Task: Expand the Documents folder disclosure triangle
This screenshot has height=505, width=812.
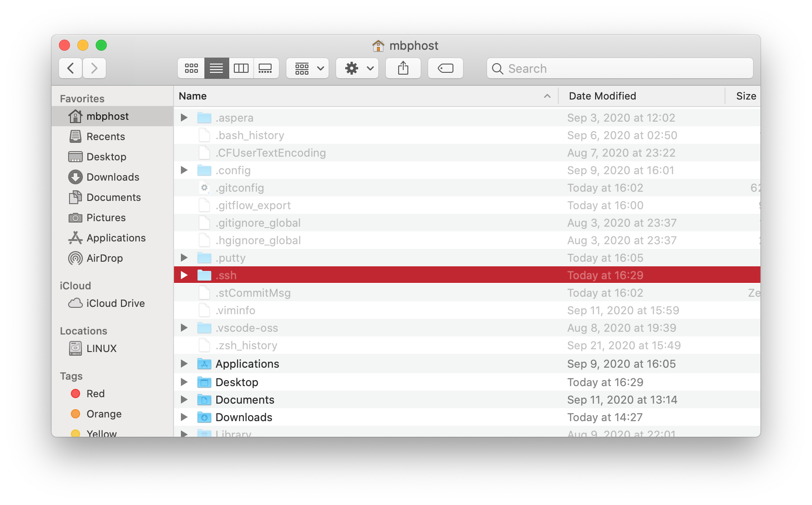Action: [x=184, y=399]
